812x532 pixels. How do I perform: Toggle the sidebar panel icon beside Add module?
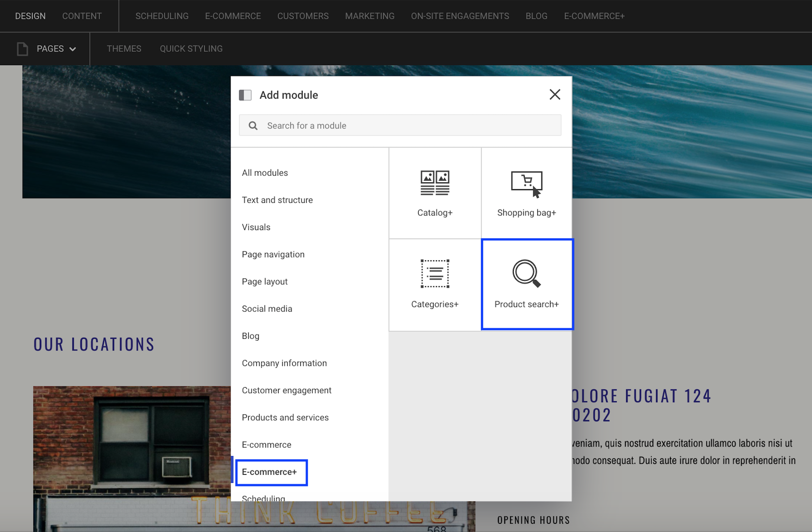pos(245,95)
